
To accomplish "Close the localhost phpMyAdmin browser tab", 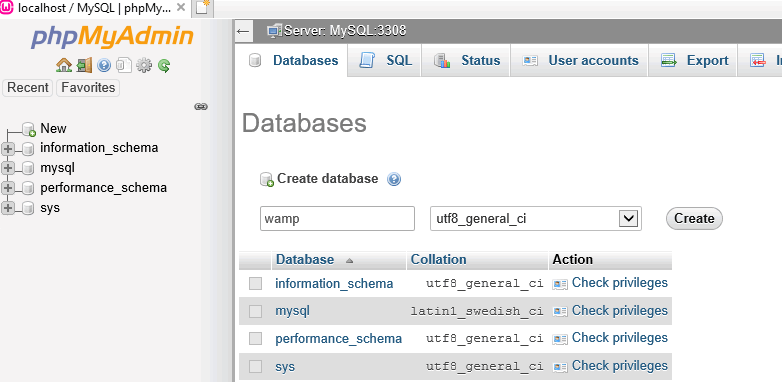I will [182, 7].
